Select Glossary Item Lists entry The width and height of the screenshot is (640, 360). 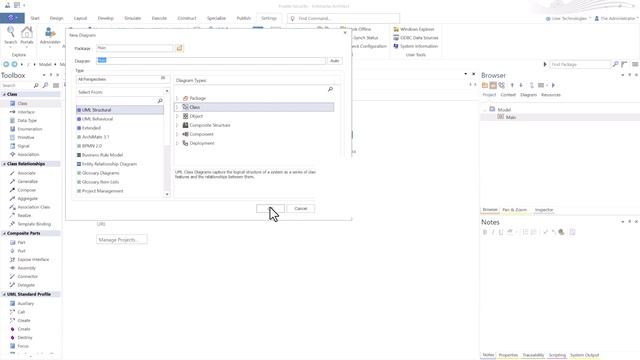tap(100, 182)
